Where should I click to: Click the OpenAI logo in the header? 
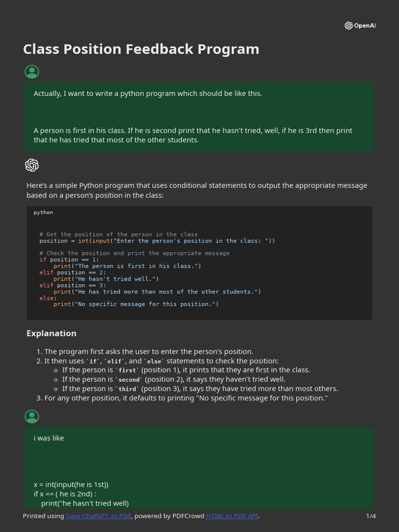(x=360, y=26)
